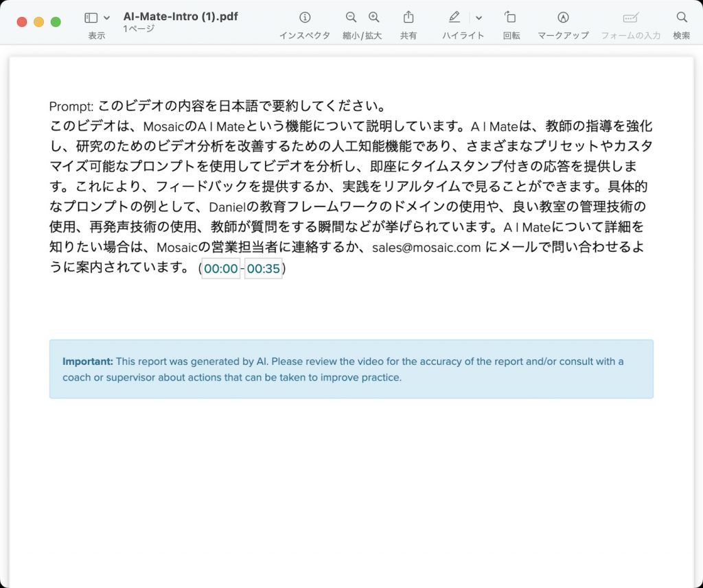This screenshot has width=703, height=588.
Task: Open Search (検索) magnifier icon
Action: (682, 17)
